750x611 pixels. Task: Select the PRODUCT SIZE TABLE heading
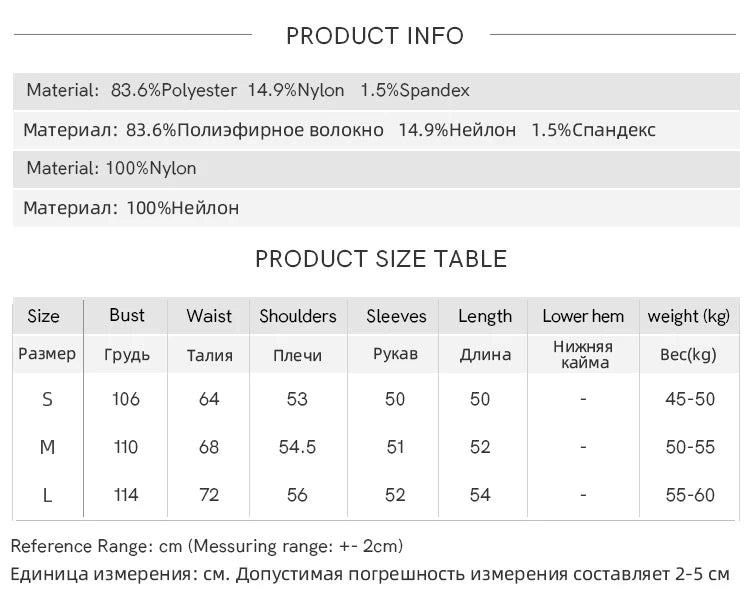[381, 259]
